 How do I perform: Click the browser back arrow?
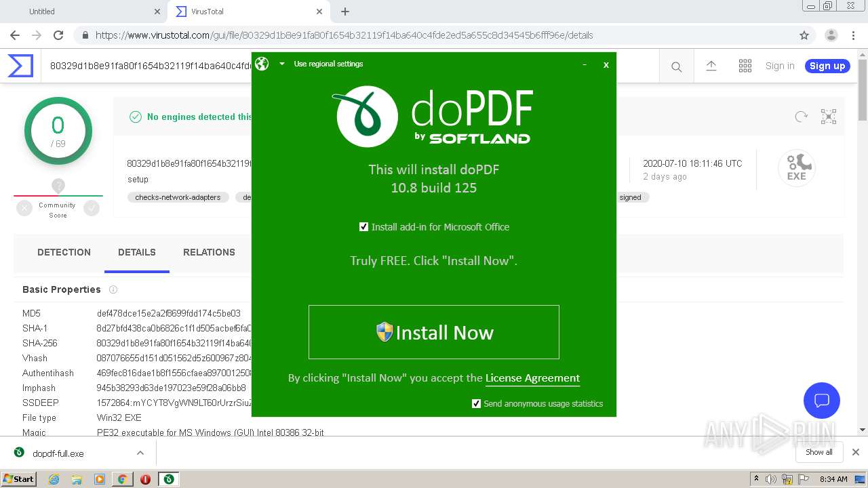[15, 35]
